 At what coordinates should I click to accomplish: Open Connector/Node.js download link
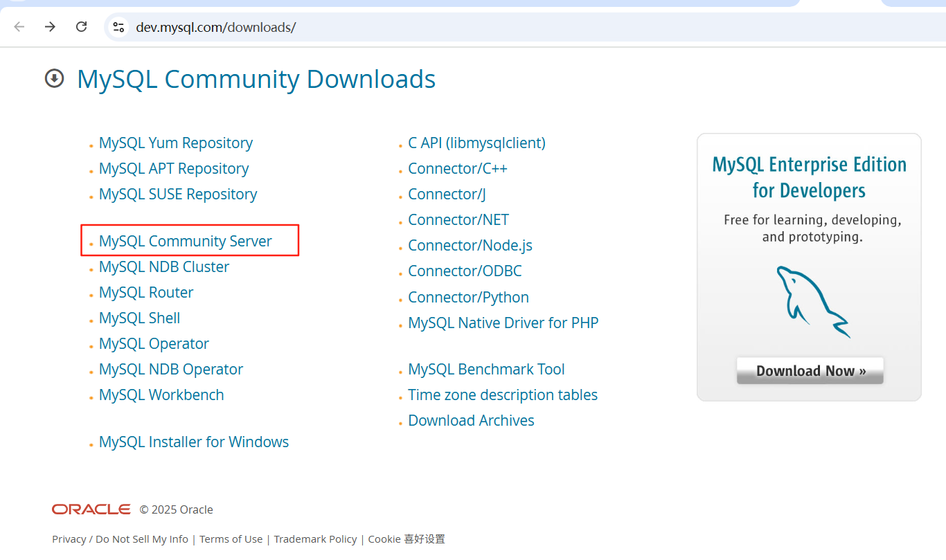tap(470, 245)
